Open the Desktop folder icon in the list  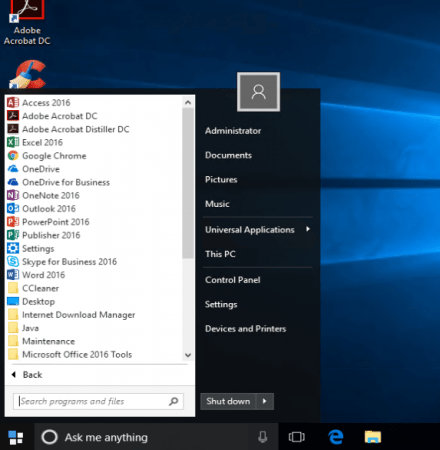[x=13, y=301]
